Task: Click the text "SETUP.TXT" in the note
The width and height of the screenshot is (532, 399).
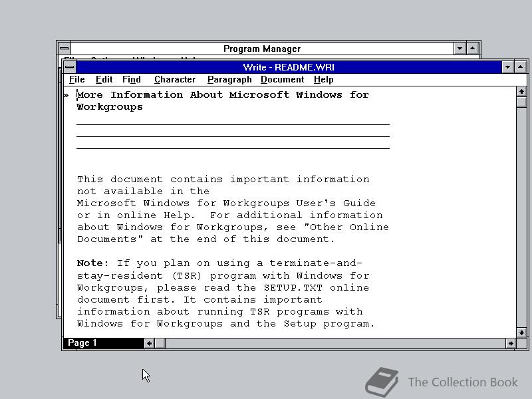Action: click(293, 287)
